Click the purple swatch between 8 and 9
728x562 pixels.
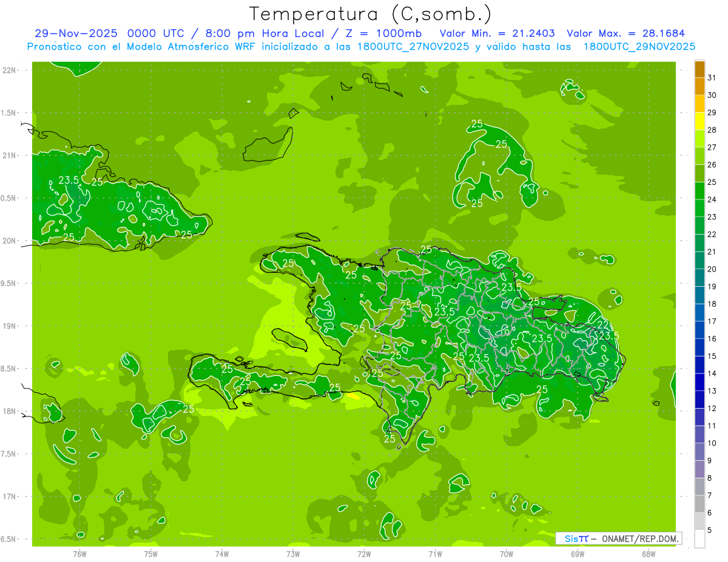pos(699,469)
